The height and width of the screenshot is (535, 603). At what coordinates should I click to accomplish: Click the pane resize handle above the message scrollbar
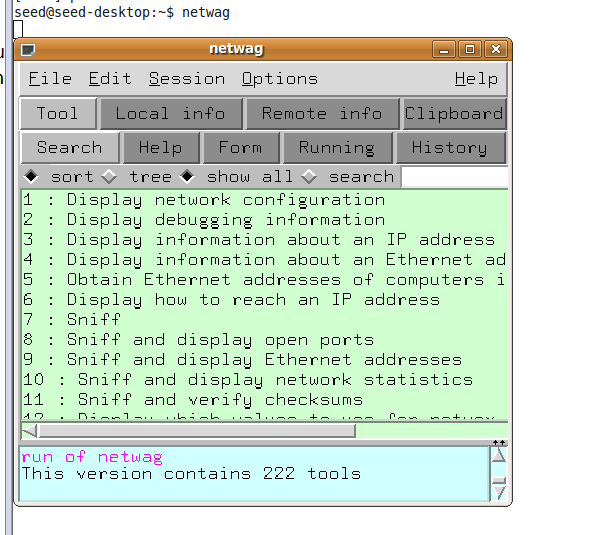pyautogui.click(x=499, y=443)
